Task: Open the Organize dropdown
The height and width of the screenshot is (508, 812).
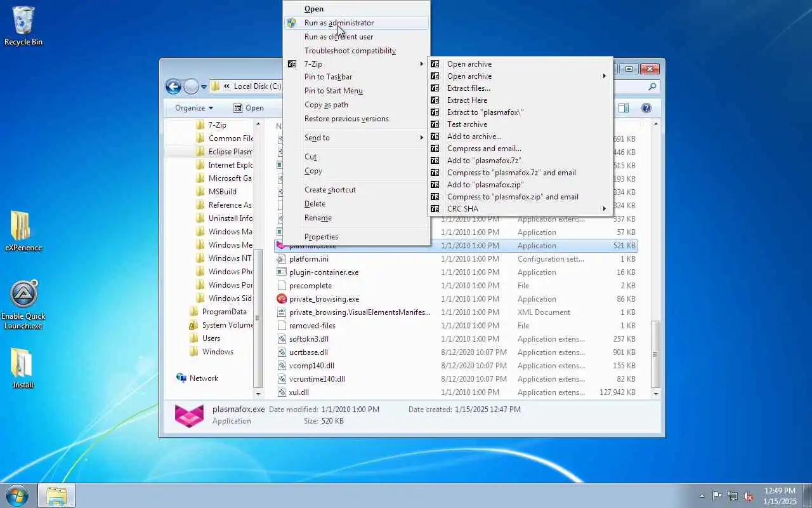Action: coord(194,108)
